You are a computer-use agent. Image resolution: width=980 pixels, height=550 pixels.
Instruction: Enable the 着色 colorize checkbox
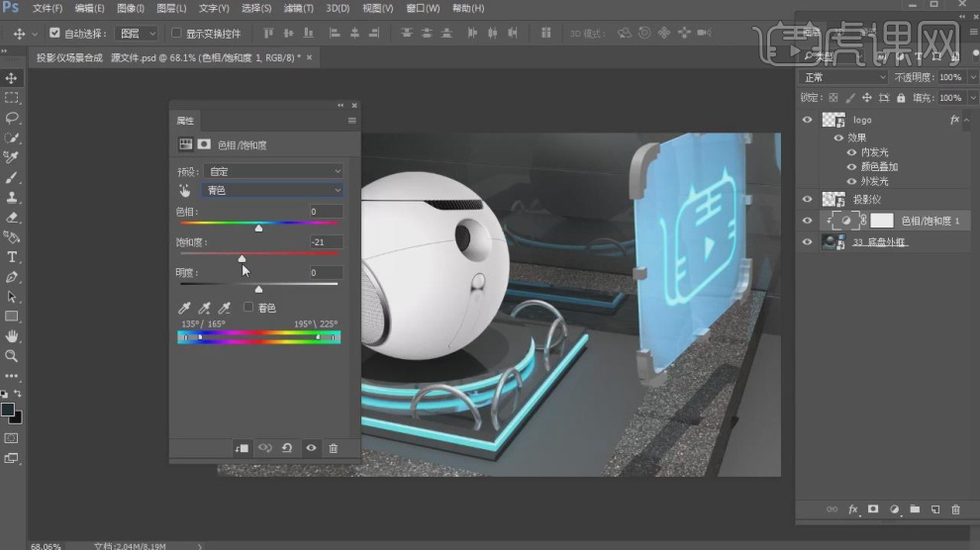[x=248, y=308]
